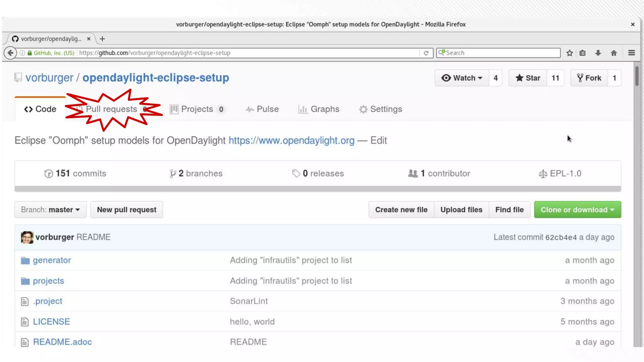Screen dimensions: 644x362
Task: Go to Firefox home page icon
Action: pos(613,53)
